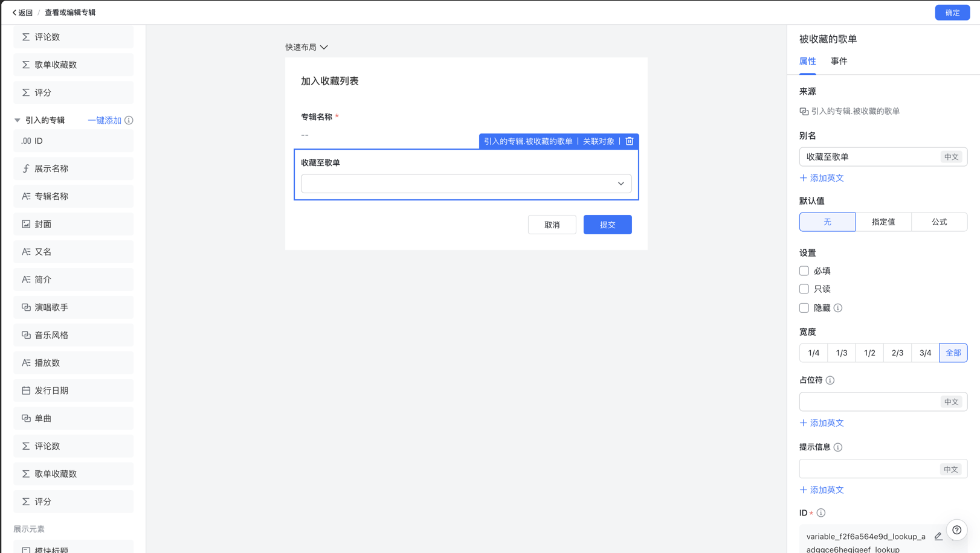Click 添加英文 under 占位符

tap(822, 423)
